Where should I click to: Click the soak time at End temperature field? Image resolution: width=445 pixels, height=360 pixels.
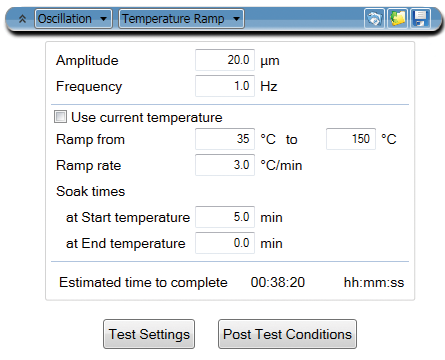tap(225, 243)
